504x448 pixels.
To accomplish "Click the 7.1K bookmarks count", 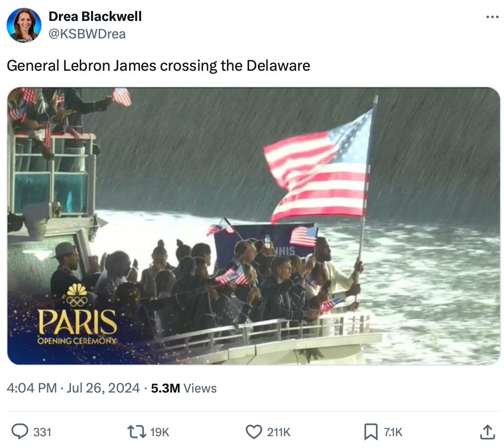I will pos(393,432).
